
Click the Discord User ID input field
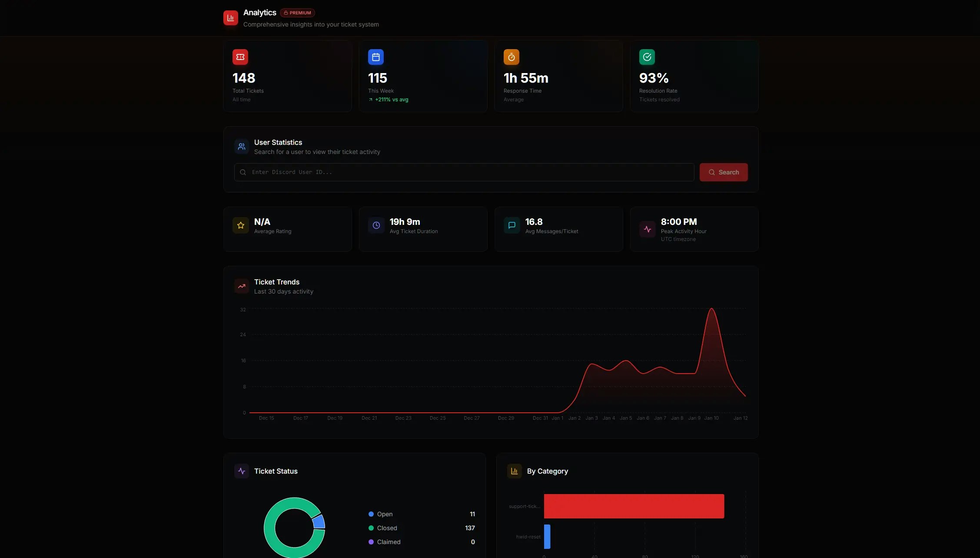463,172
